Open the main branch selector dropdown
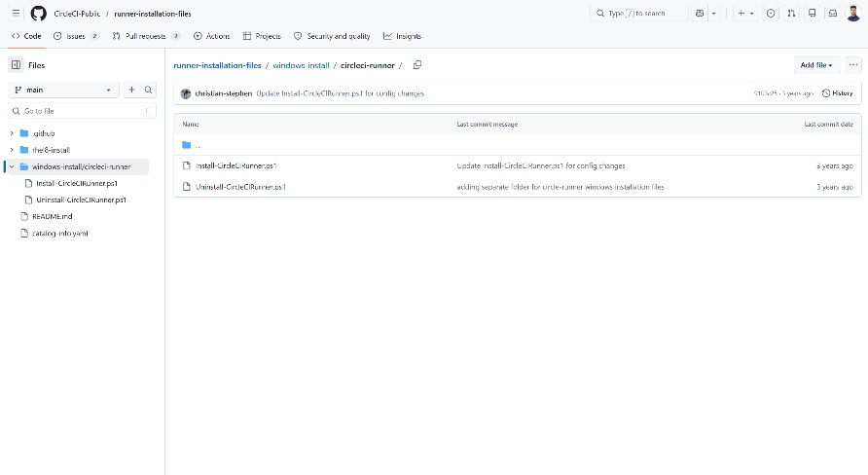 point(63,90)
